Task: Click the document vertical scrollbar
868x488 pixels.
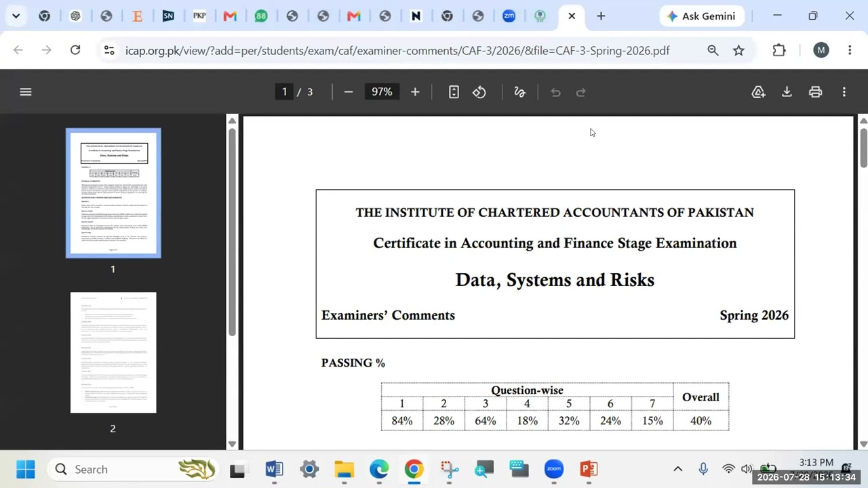Action: click(x=863, y=146)
